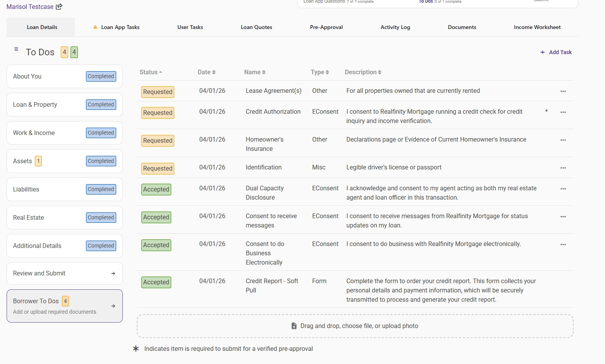Click the warning triangle on Loan App Tasks

pyautogui.click(x=95, y=27)
